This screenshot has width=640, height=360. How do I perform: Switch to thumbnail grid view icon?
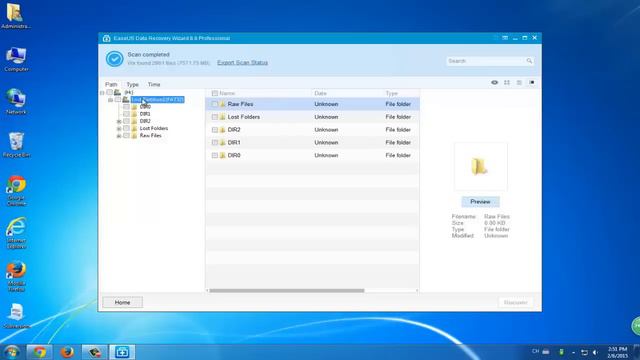click(507, 82)
